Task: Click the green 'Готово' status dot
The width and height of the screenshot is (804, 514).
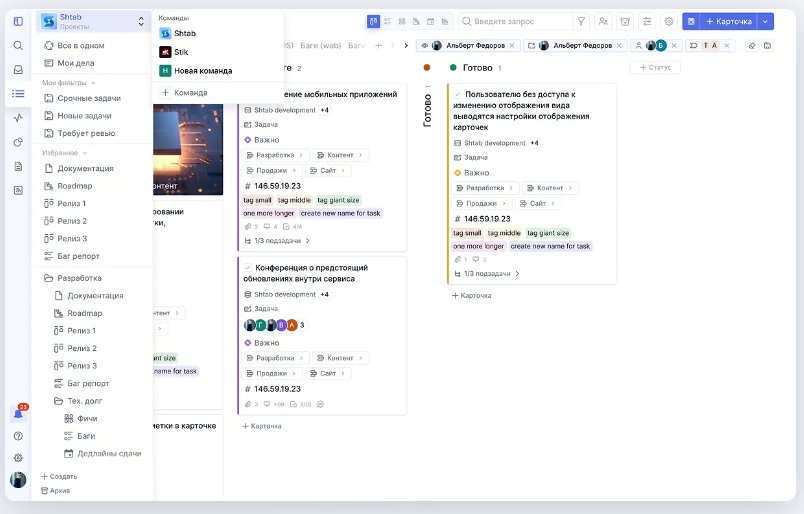Action: pyautogui.click(x=453, y=67)
